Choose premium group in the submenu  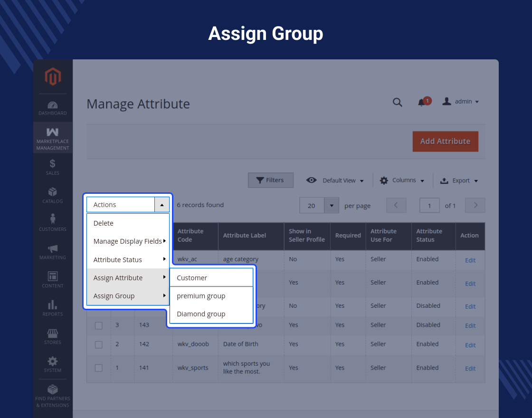(x=211, y=296)
